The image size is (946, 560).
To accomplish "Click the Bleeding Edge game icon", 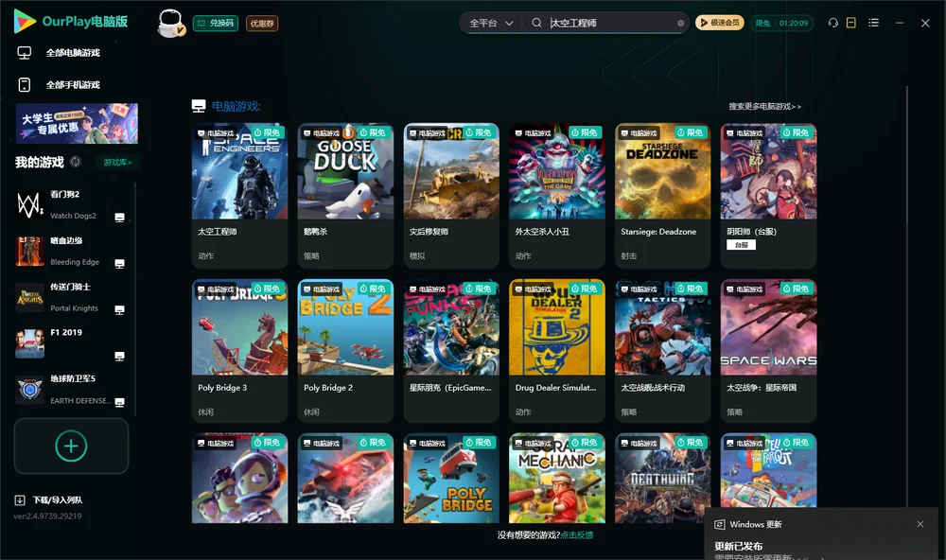I will [29, 251].
